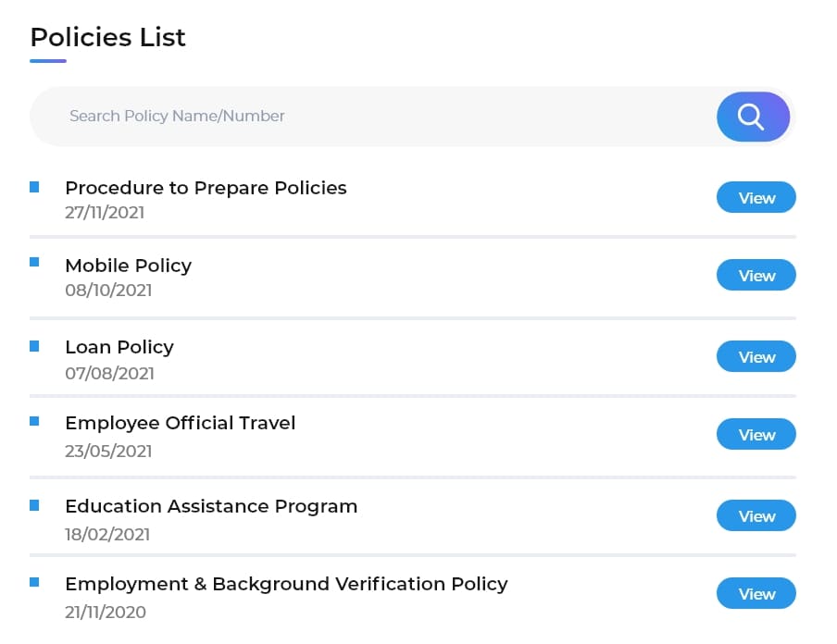837x644 pixels.
Task: Click the magnifier search button
Action: point(752,117)
